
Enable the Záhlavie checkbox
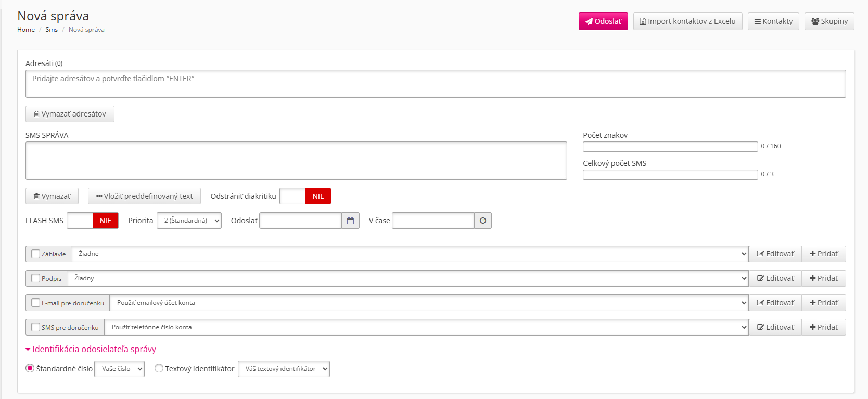click(36, 254)
